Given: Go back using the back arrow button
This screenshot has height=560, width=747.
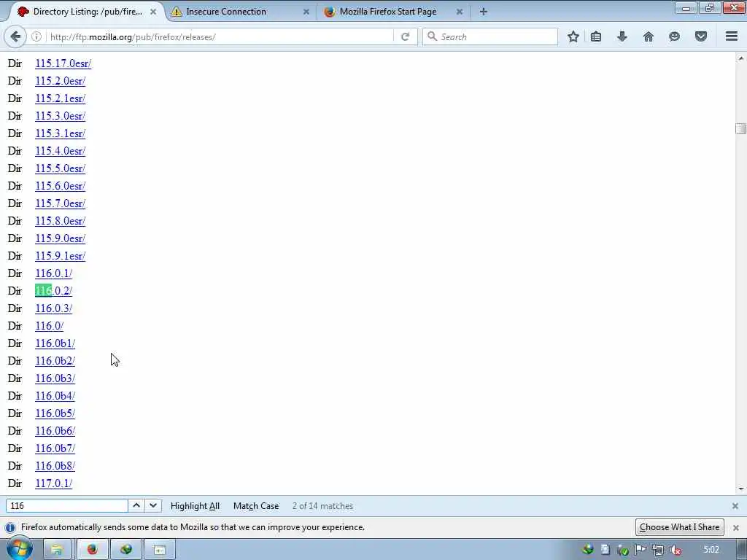Looking at the screenshot, I should 15,36.
